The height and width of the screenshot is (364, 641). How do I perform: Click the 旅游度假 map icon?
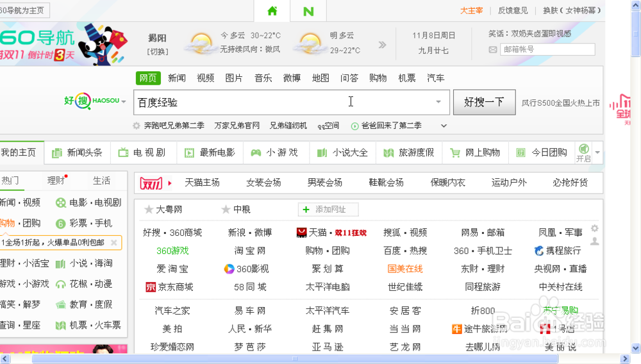click(x=388, y=153)
